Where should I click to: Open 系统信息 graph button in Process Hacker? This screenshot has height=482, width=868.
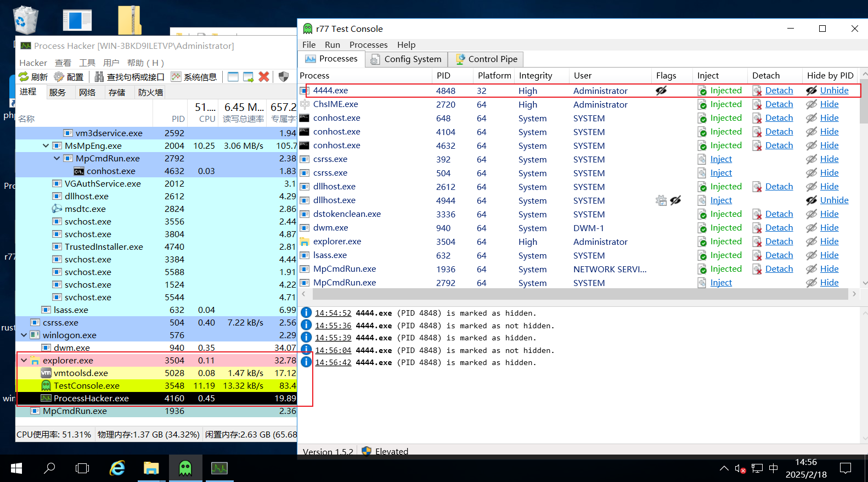194,77
